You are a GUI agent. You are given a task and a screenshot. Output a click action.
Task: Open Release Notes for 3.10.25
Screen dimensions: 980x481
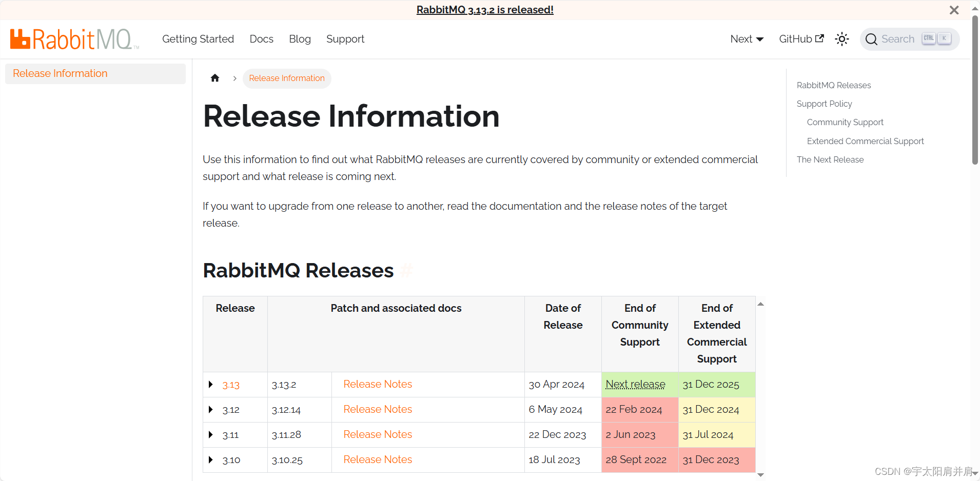coord(378,459)
